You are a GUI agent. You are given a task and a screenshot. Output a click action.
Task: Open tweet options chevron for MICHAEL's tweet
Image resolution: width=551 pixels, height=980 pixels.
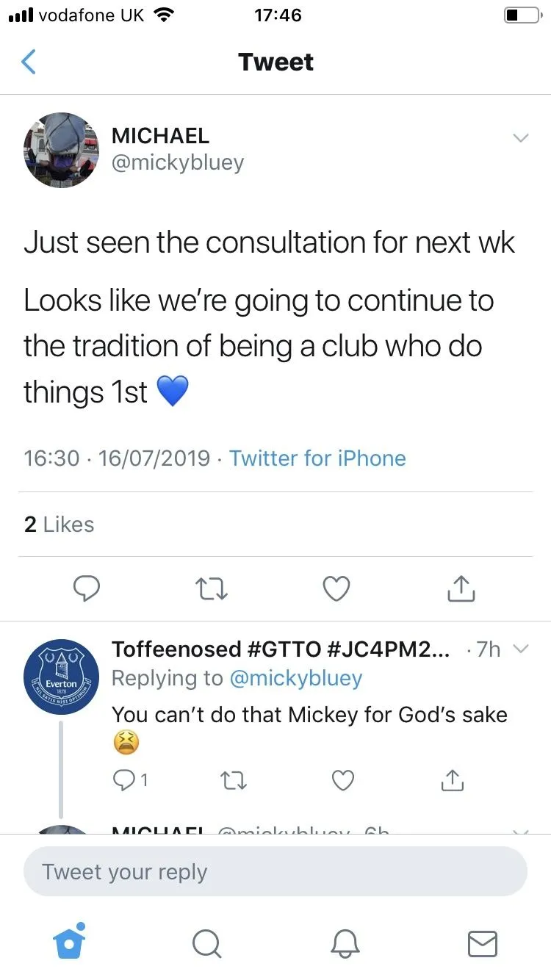pos(520,138)
